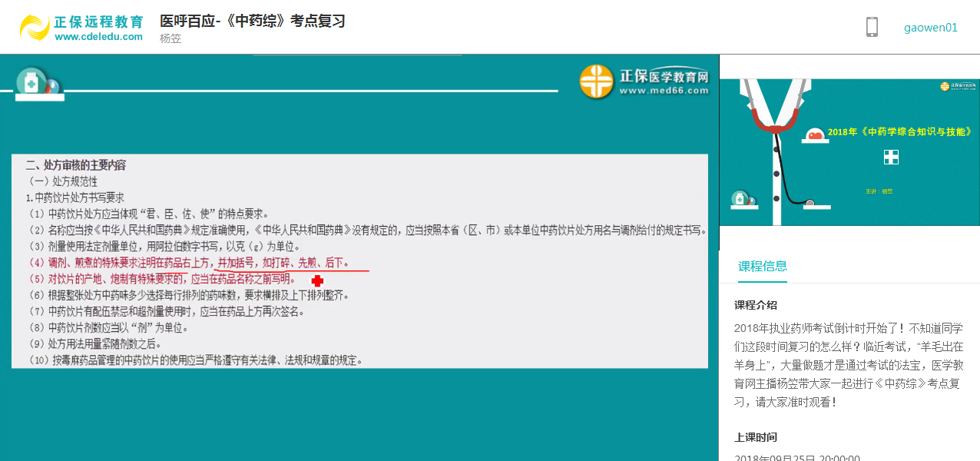Click the lecturer name 杨笠 under the title
The width and height of the screenshot is (980, 461).
171,38
